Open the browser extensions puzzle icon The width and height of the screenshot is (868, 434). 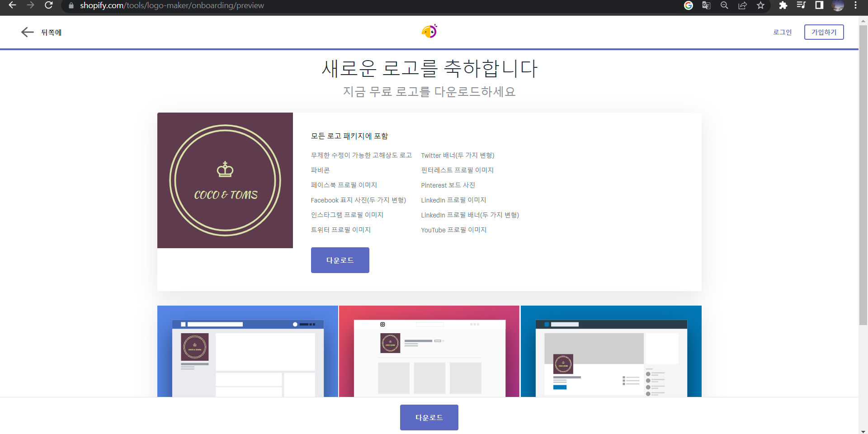pos(783,6)
